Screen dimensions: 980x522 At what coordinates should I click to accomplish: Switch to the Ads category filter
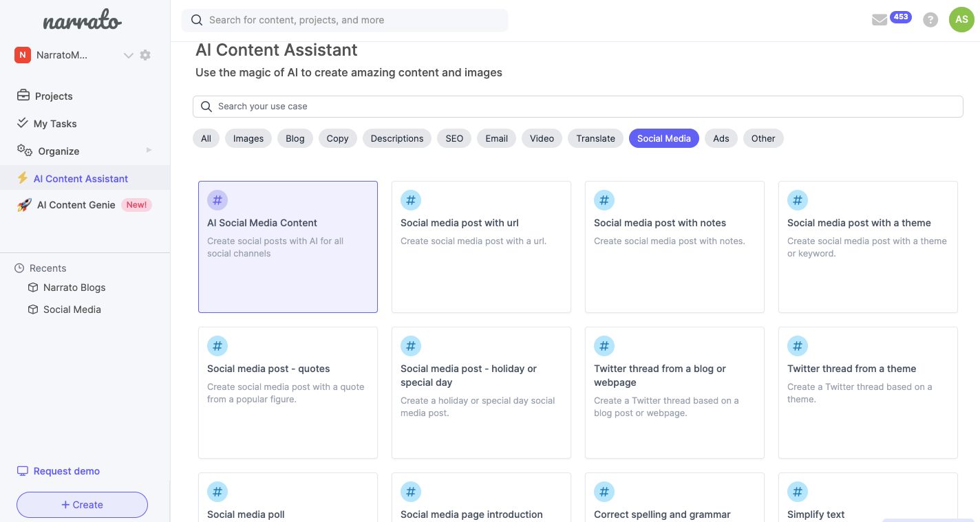[721, 138]
